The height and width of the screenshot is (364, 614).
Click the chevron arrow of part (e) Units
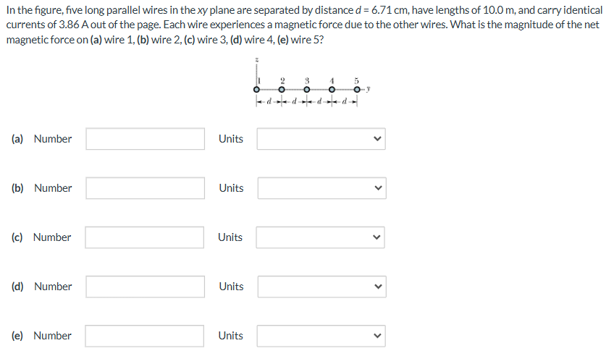click(377, 336)
